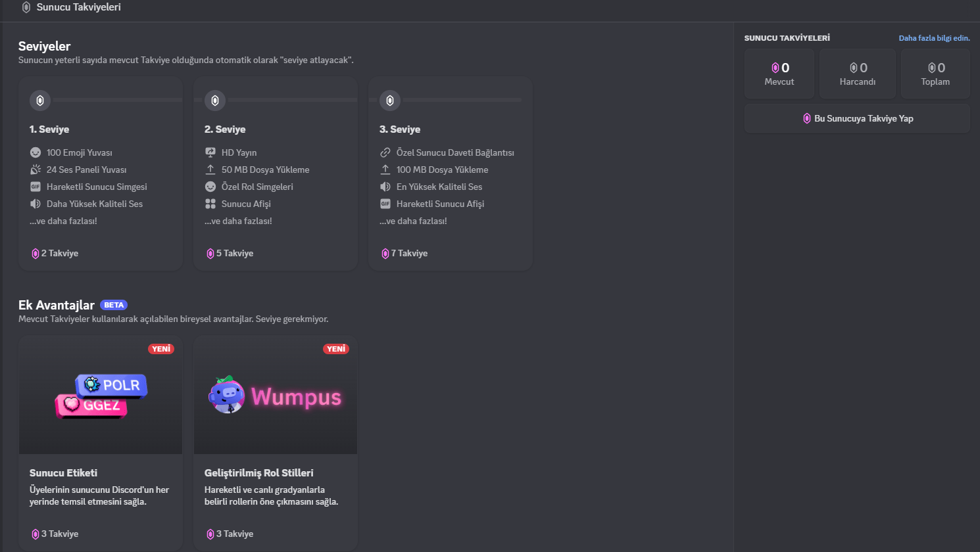The height and width of the screenshot is (552, 980).
Task: Click '...ve daha fazlası!' in the 3. Seviye card
Action: pyautogui.click(x=413, y=221)
